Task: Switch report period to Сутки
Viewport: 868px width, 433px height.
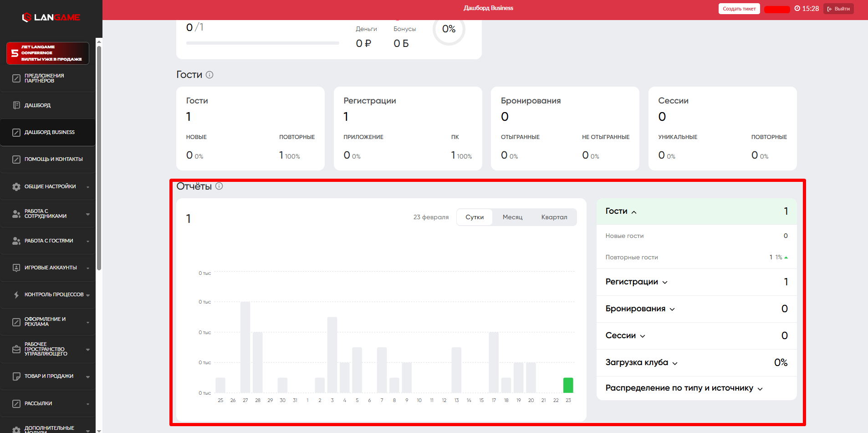Action: click(474, 217)
